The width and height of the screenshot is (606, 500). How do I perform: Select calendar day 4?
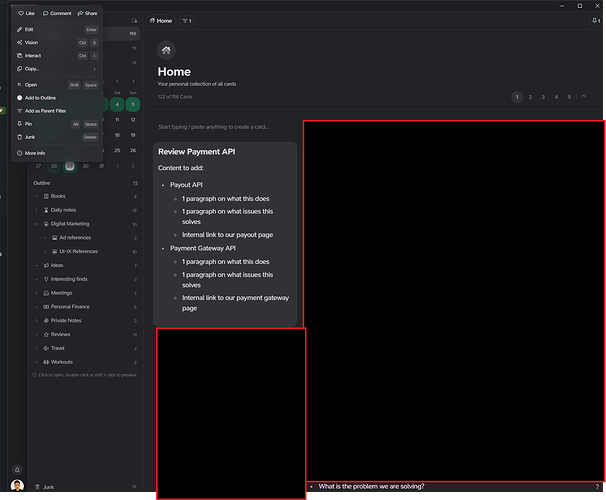[117, 104]
